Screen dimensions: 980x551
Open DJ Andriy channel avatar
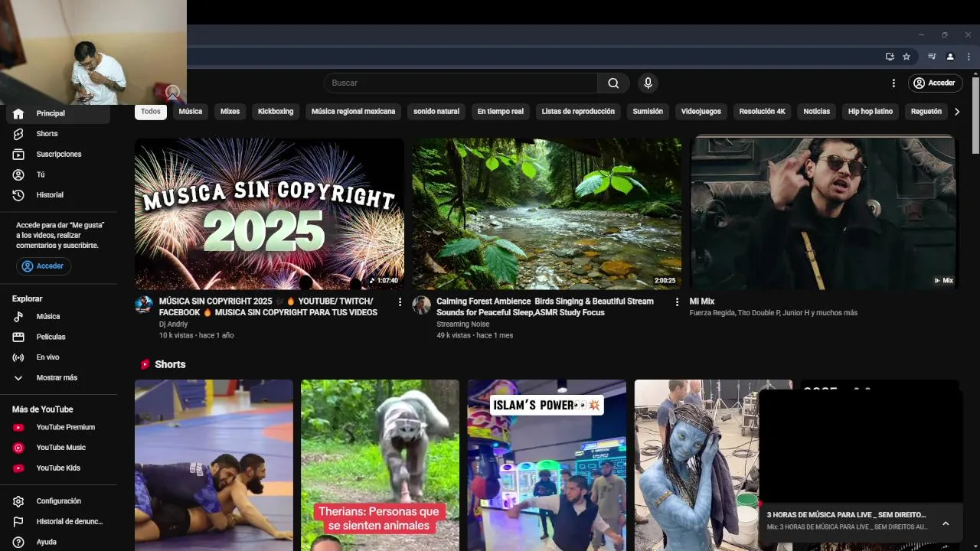point(144,305)
